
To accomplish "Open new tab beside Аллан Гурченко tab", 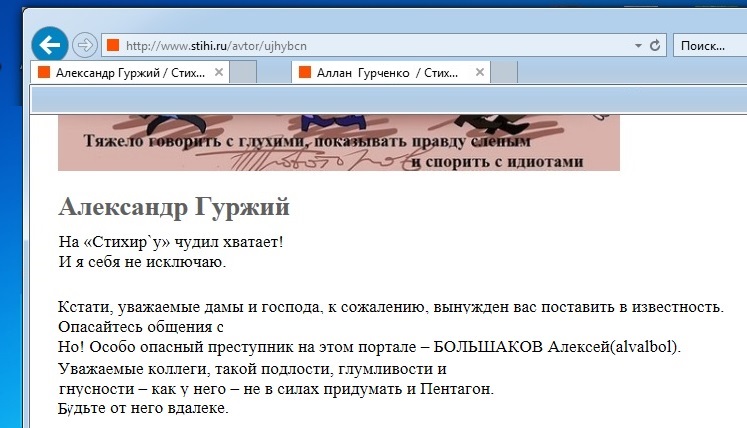I will tap(504, 73).
